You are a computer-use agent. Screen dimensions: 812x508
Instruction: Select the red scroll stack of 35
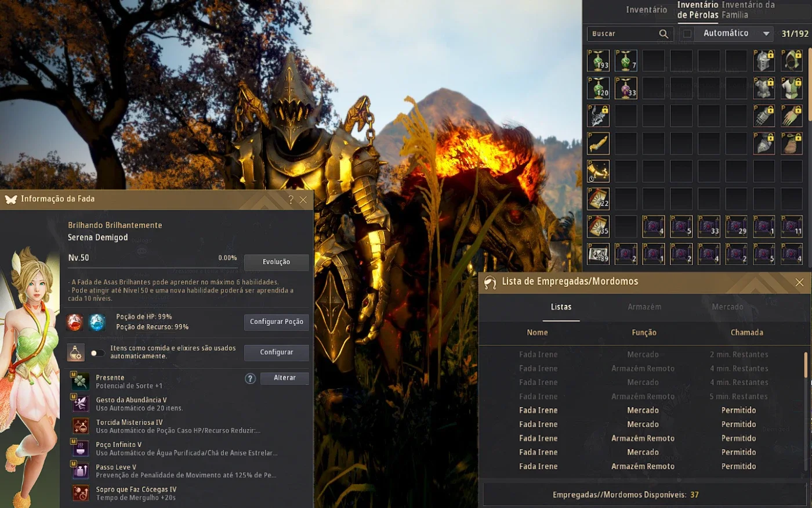[x=598, y=226]
